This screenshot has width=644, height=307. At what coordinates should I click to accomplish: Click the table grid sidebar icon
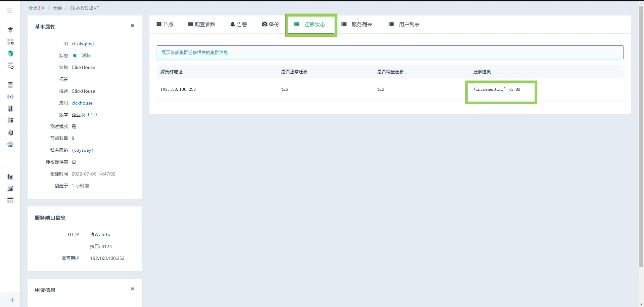pyautogui.click(x=10, y=200)
